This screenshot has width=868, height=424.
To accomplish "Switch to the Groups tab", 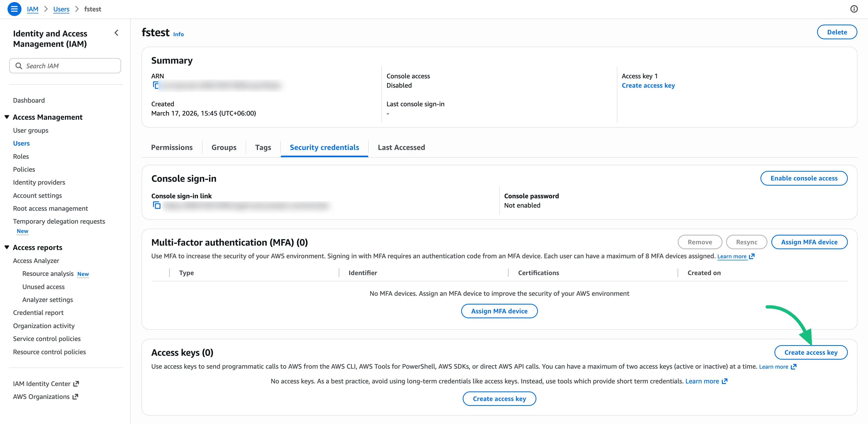I will tap(224, 147).
